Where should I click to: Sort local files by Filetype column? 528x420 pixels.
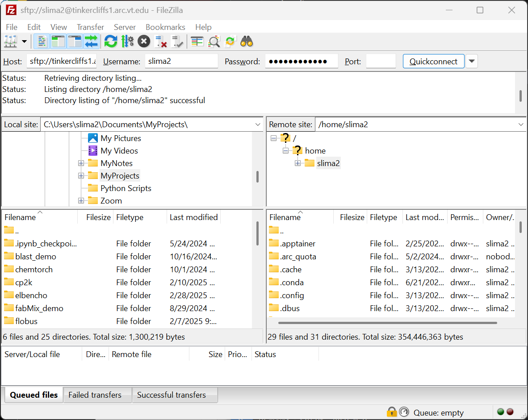[140, 217]
